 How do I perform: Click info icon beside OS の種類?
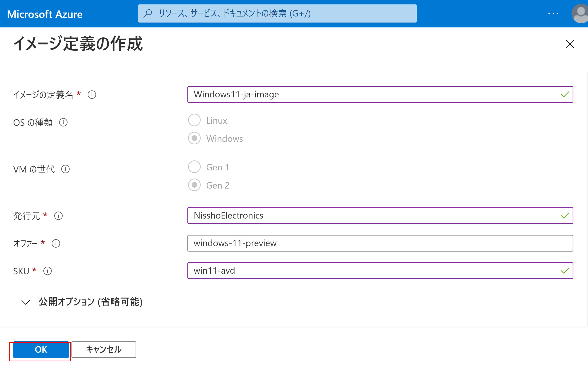(x=63, y=122)
